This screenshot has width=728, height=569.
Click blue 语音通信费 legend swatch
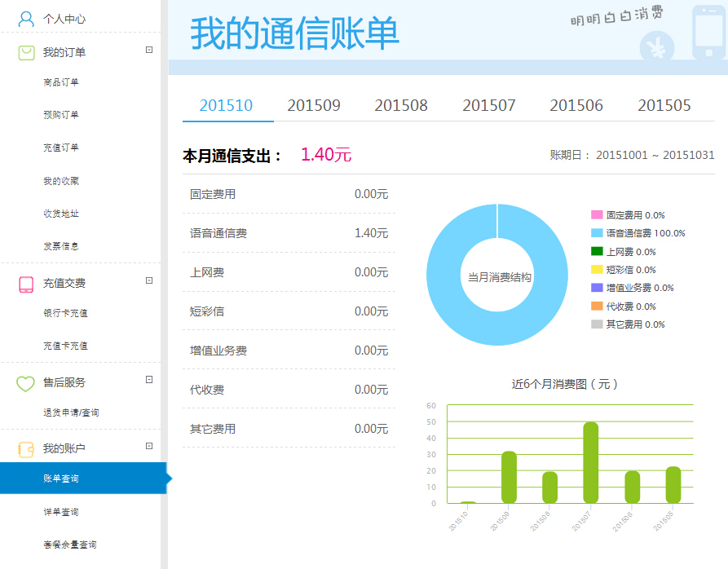click(x=597, y=233)
